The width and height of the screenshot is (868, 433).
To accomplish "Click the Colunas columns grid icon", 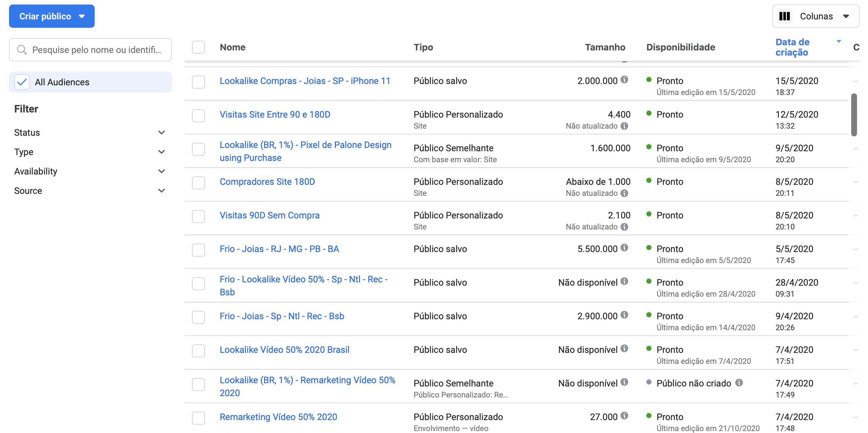I will click(784, 16).
